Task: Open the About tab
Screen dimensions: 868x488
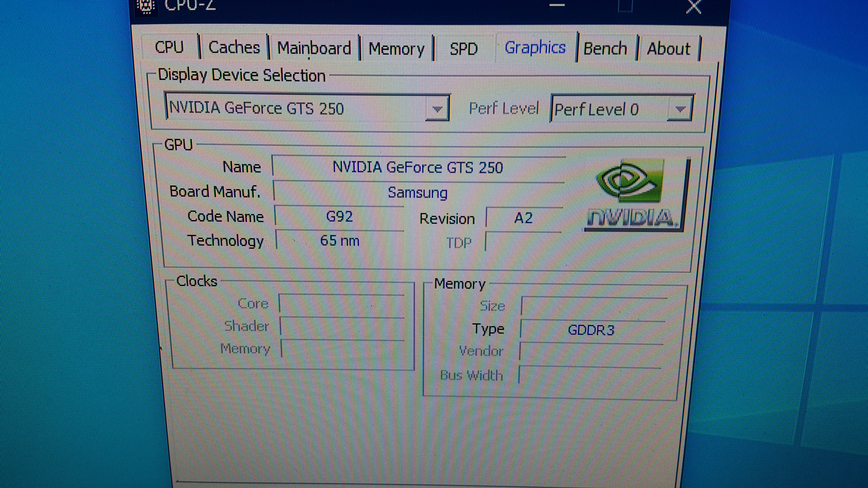Action: click(x=668, y=49)
